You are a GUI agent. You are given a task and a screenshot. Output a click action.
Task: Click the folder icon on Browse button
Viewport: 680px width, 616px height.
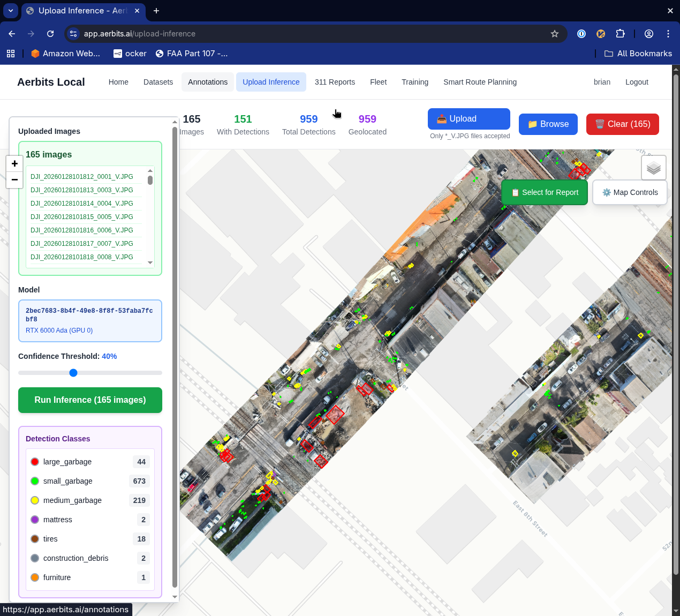point(533,124)
